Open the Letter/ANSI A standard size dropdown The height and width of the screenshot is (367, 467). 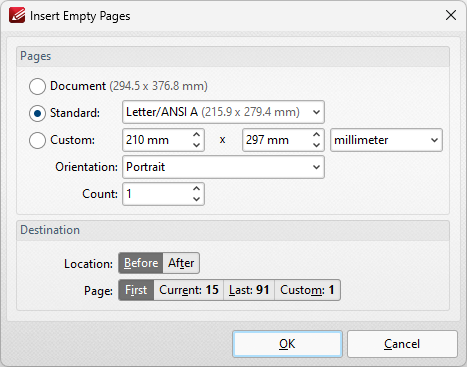click(223, 112)
